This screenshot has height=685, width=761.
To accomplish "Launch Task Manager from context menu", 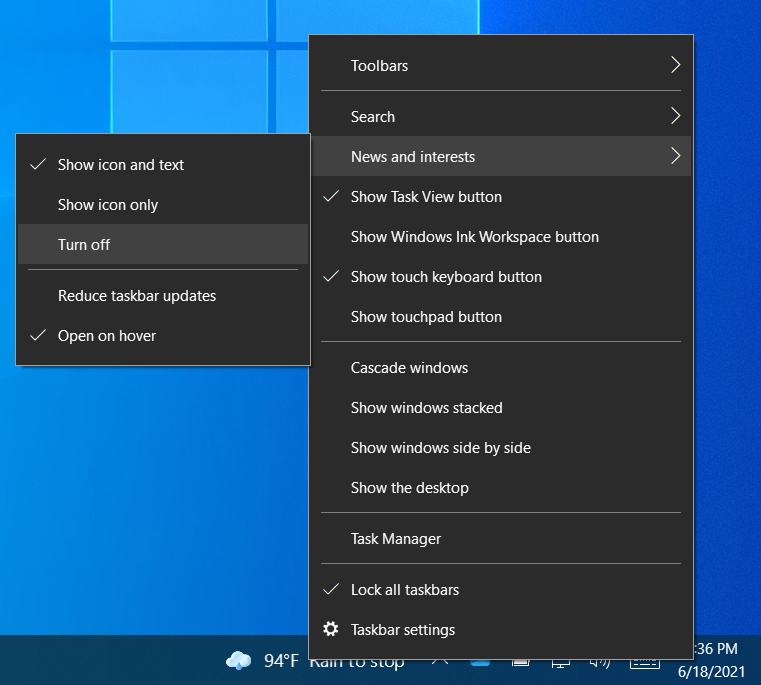I will click(395, 539).
